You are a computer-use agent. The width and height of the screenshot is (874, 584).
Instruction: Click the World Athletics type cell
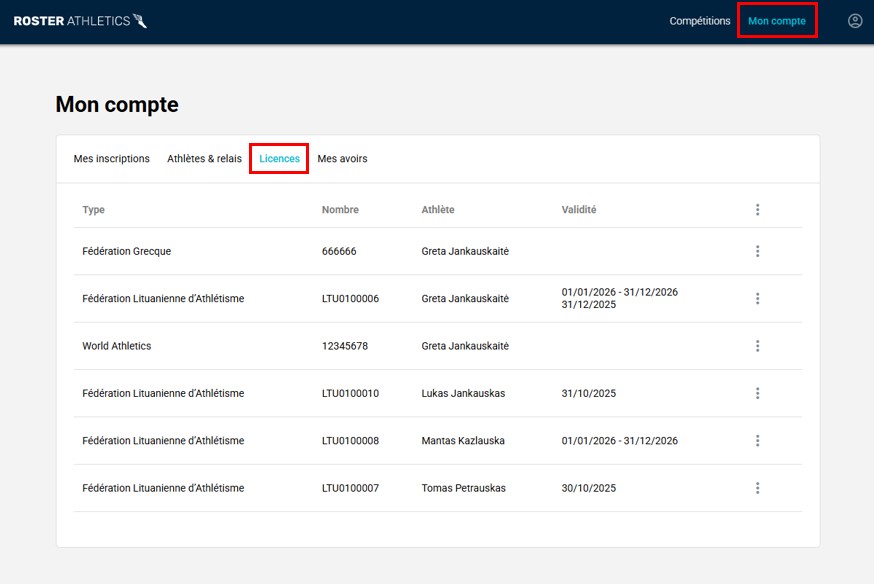[x=116, y=346]
